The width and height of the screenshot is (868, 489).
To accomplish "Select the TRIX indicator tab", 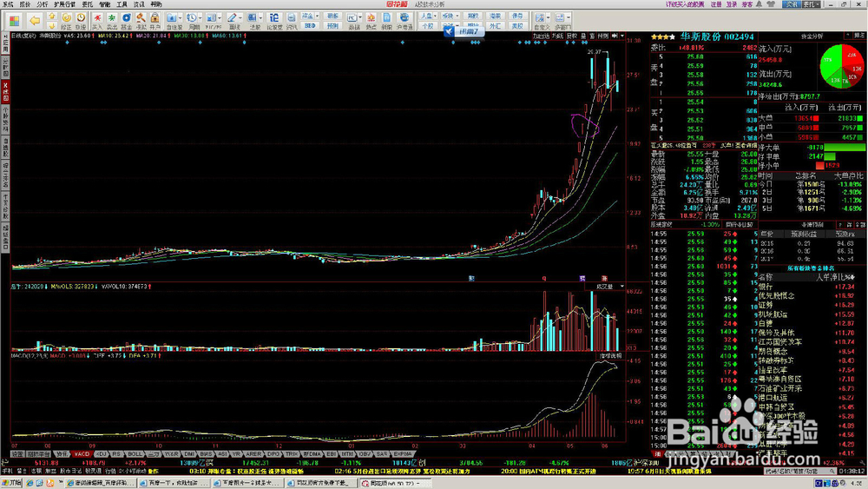I will (x=291, y=453).
